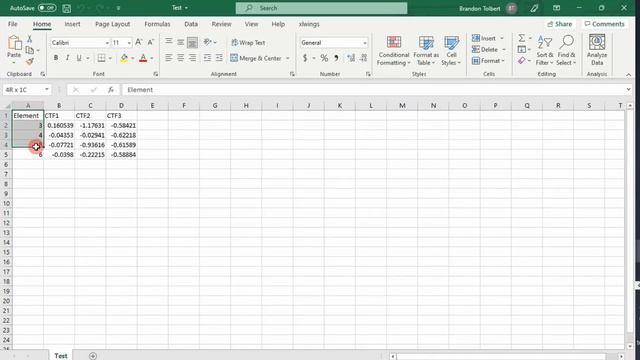Center text horizontally

coord(180,58)
